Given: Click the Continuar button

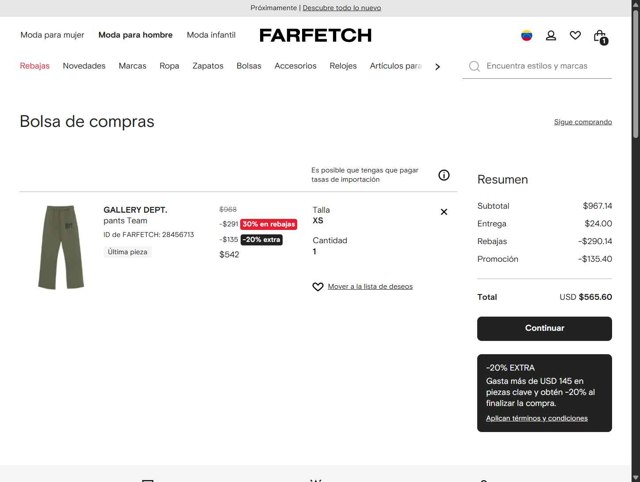Looking at the screenshot, I should (544, 329).
